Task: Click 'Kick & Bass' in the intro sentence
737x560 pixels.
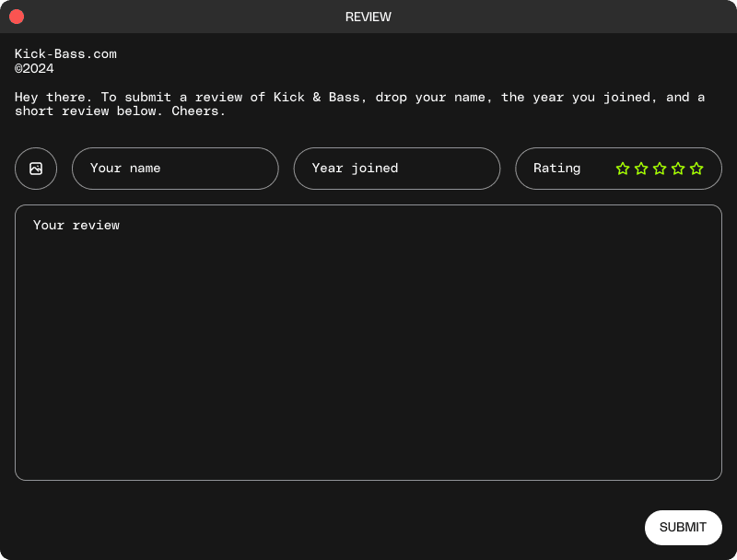Action: pos(316,98)
